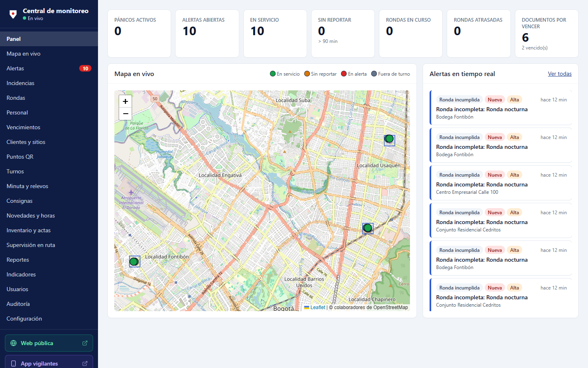This screenshot has height=368, width=588.
Task: Click the Alertas abiertas stat card
Action: pos(207,34)
